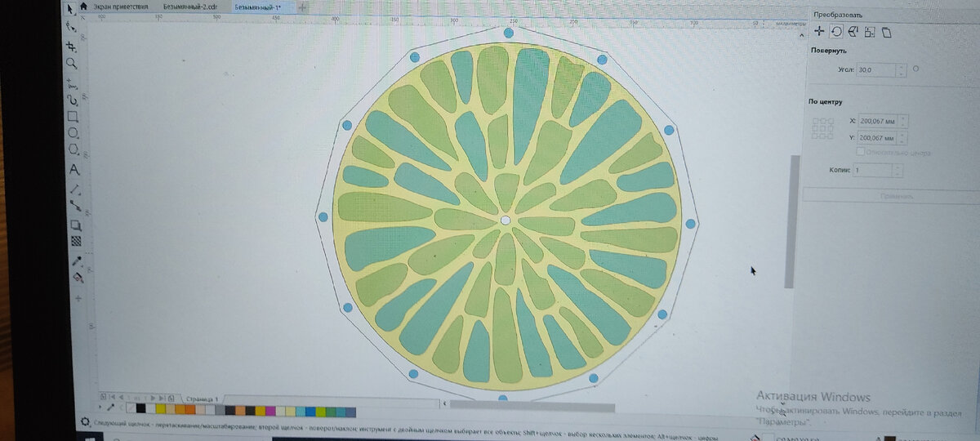This screenshot has width=980, height=441.
Task: Adjust the Угол angle spinner arrows
Action: 902,70
